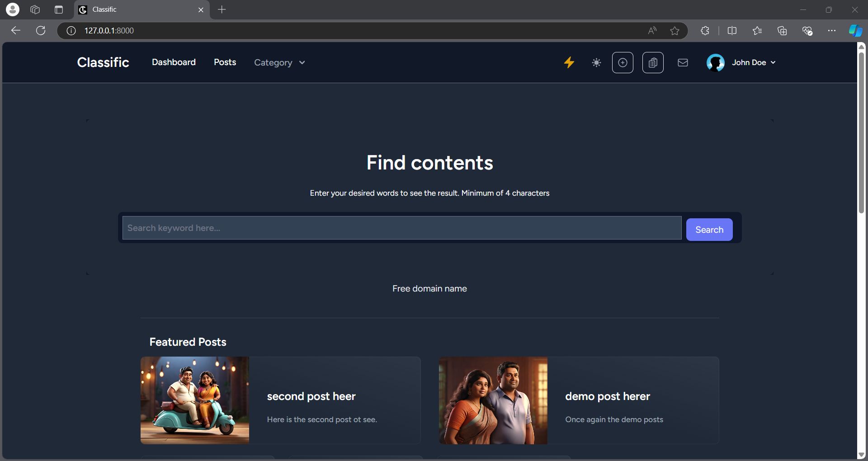The image size is (868, 461).
Task: Click the demo post couple thumbnail
Action: (493, 400)
